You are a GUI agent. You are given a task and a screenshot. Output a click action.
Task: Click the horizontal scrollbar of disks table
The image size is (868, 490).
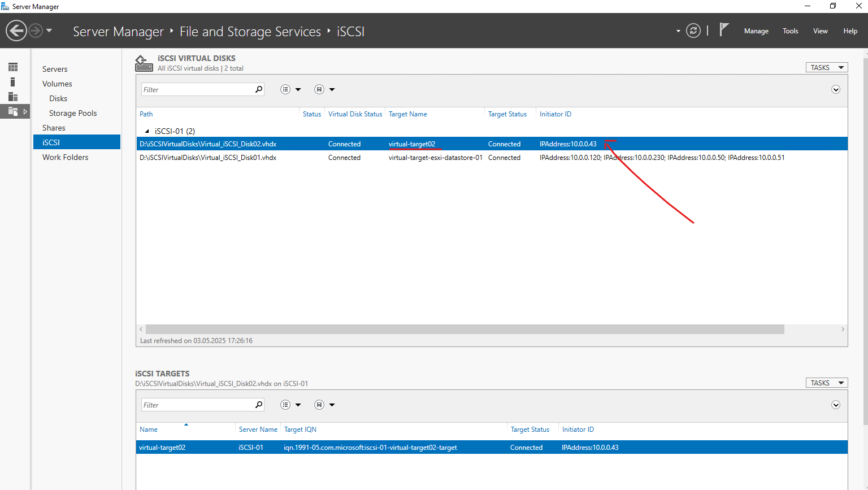pyautogui.click(x=465, y=329)
